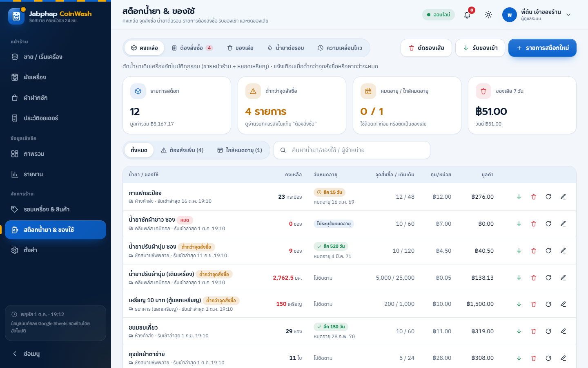Switch to ของเสีย tab

(x=241, y=48)
